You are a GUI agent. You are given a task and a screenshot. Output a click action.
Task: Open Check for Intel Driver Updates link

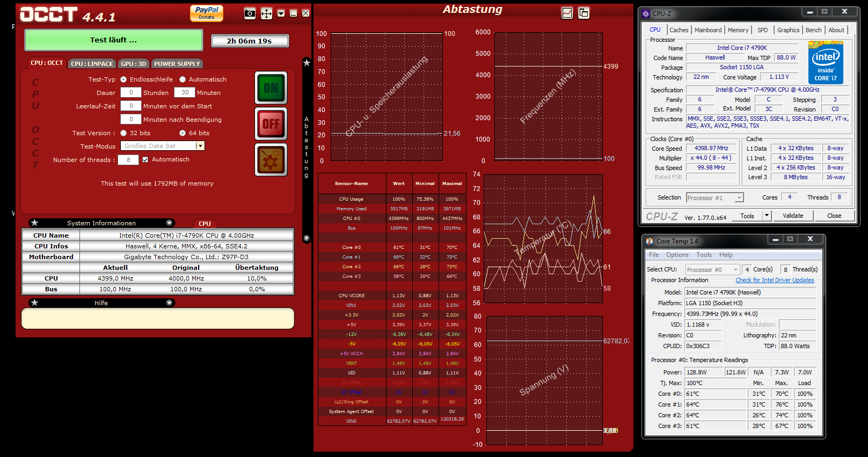coord(775,280)
